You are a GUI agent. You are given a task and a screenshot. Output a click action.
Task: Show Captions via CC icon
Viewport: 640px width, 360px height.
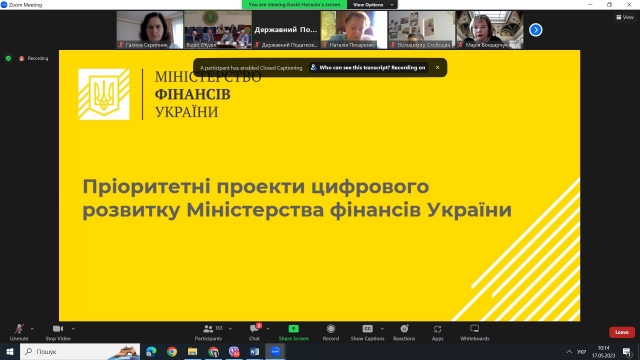pyautogui.click(x=367, y=332)
